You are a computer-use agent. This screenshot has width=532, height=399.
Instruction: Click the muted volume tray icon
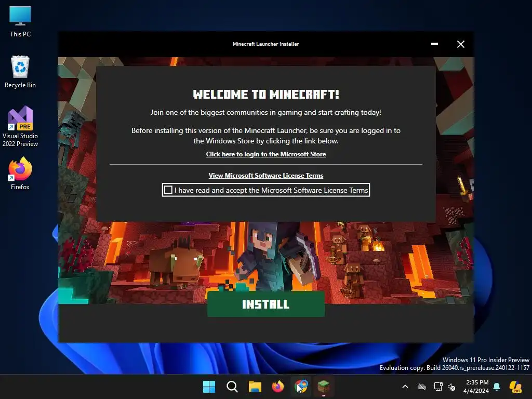point(451,387)
